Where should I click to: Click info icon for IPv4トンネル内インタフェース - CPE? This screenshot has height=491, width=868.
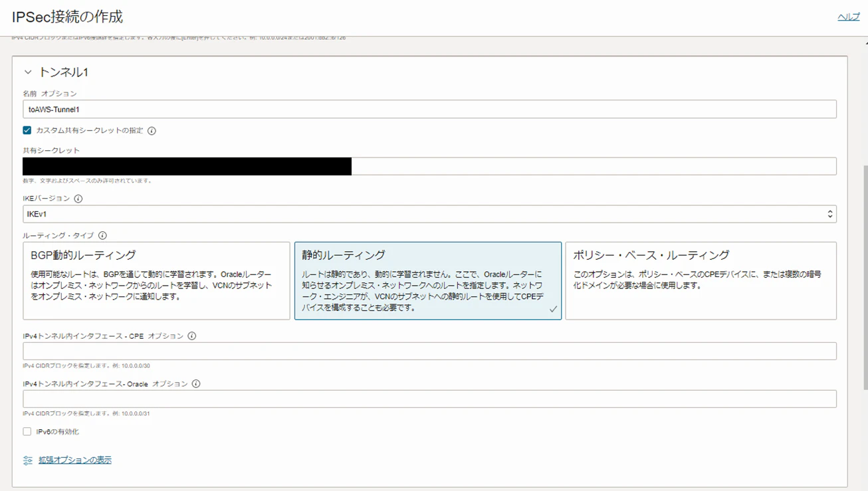point(192,336)
